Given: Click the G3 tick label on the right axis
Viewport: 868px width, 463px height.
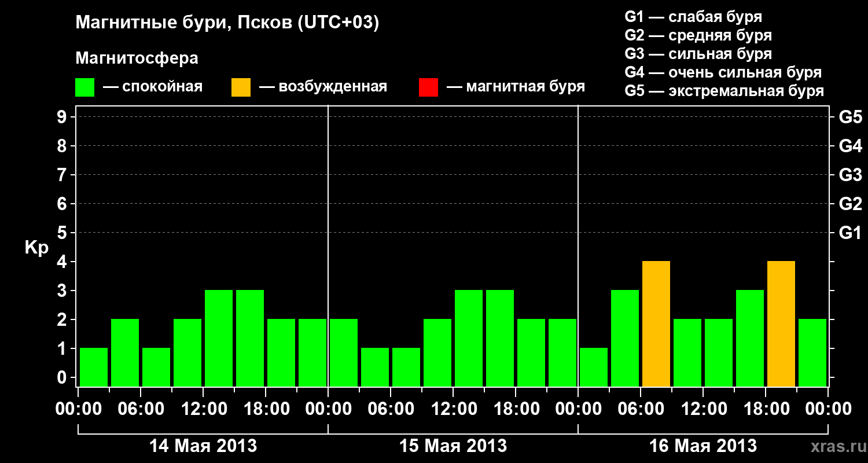Looking at the screenshot, I should pyautogui.click(x=850, y=175).
